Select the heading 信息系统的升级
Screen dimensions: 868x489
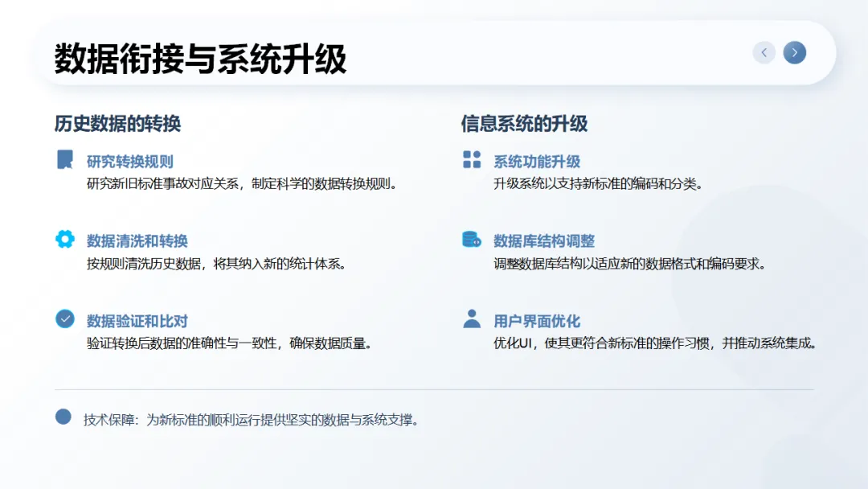[524, 124]
